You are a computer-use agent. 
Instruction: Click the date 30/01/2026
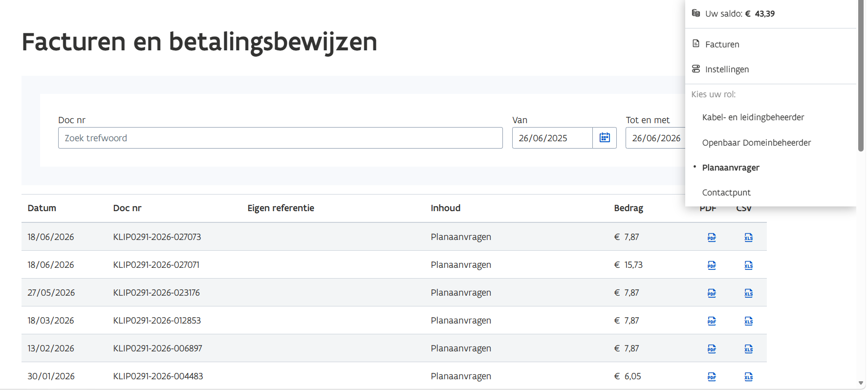click(x=51, y=376)
